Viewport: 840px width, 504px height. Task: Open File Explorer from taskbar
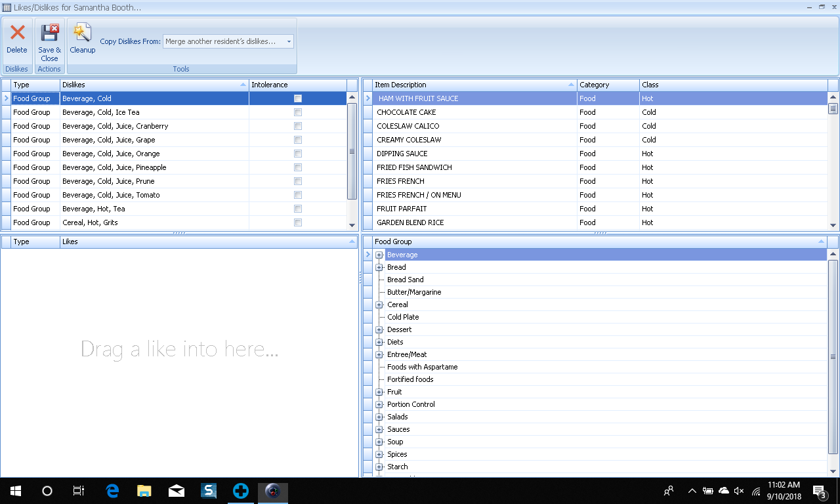(x=144, y=491)
